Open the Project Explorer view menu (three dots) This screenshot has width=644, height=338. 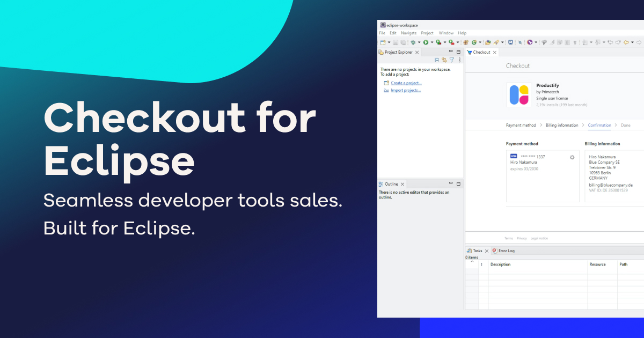459,60
